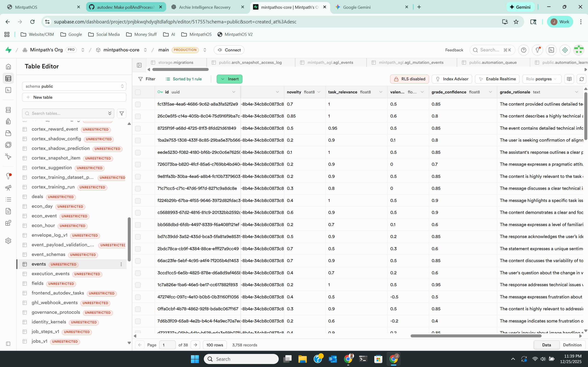Check the select-all rows checkbox in header
This screenshot has width=588, height=367.
click(138, 92)
